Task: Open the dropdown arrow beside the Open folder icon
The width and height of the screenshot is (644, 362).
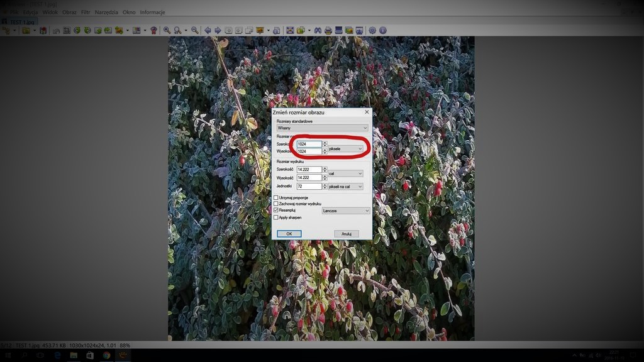Action: click(34, 30)
